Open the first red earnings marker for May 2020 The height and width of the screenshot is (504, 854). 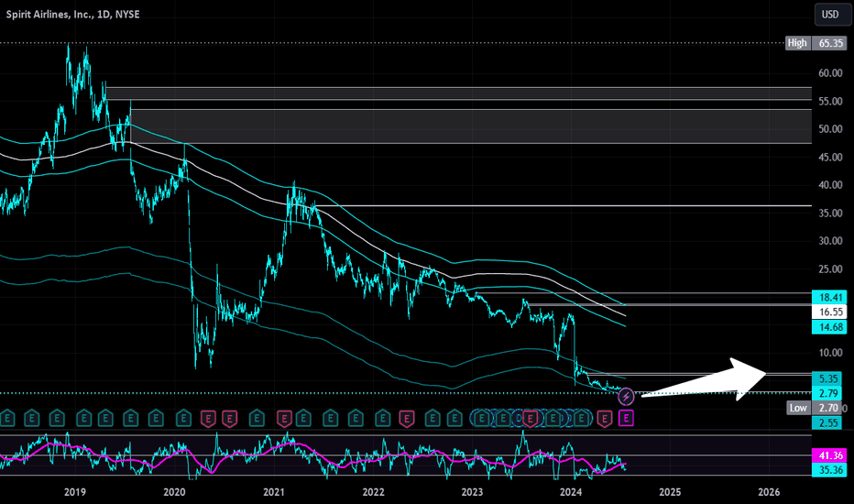point(208,419)
